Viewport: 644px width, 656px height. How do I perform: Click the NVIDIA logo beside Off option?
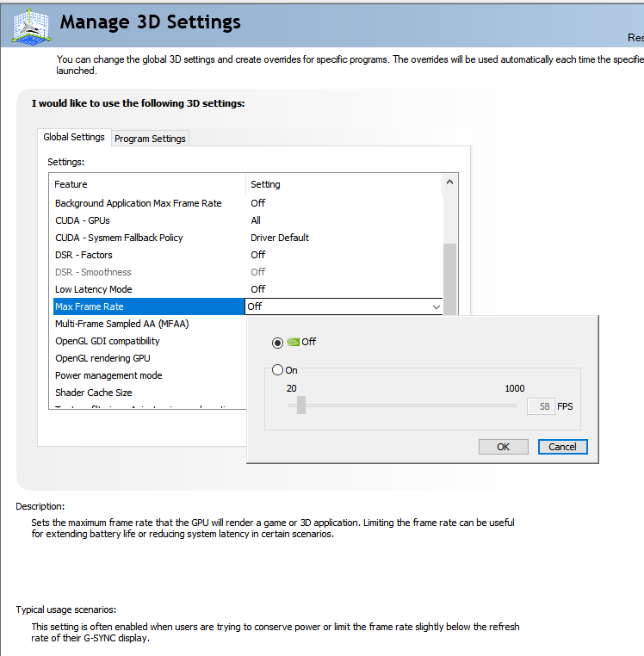294,343
